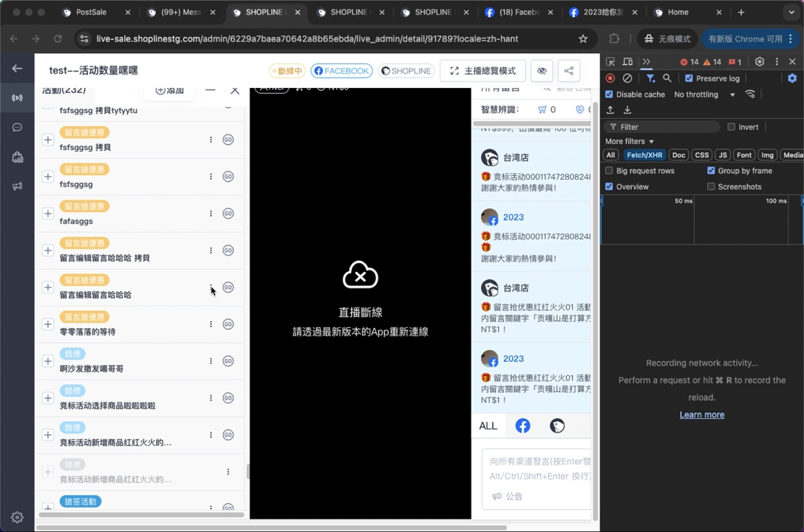Switch to the ALL comments tab
The width and height of the screenshot is (804, 532).
tap(488, 426)
